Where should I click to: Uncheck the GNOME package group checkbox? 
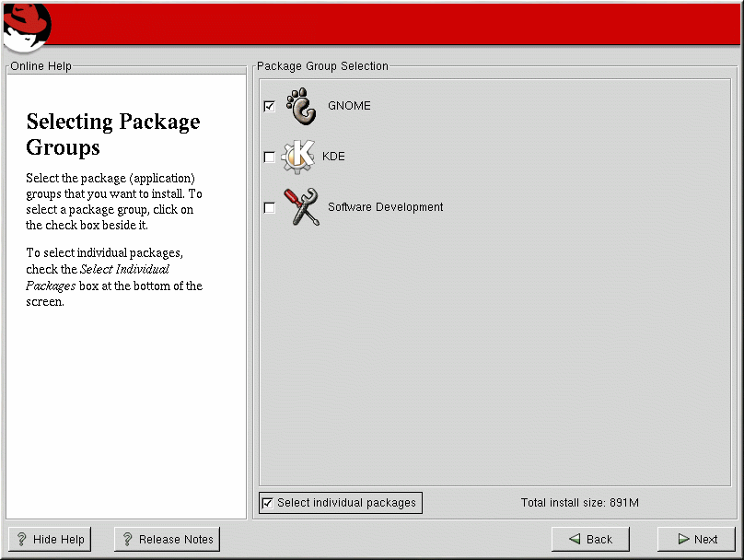pyautogui.click(x=269, y=106)
